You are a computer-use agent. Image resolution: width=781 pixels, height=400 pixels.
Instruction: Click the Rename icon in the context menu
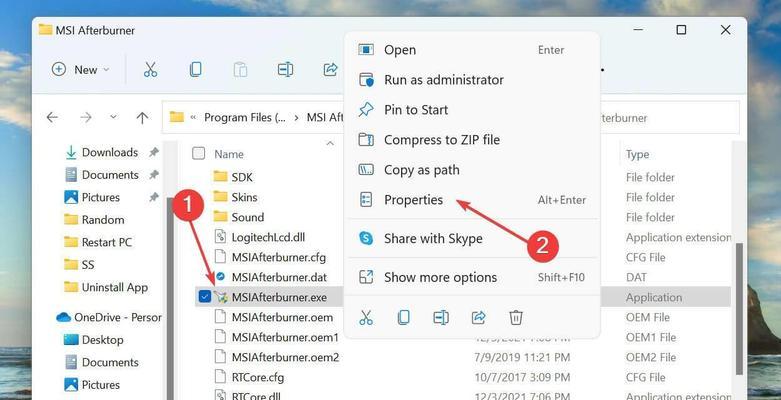click(x=441, y=317)
